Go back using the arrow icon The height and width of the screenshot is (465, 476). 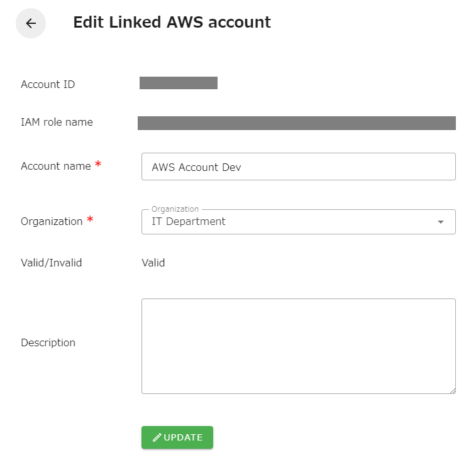[31, 23]
